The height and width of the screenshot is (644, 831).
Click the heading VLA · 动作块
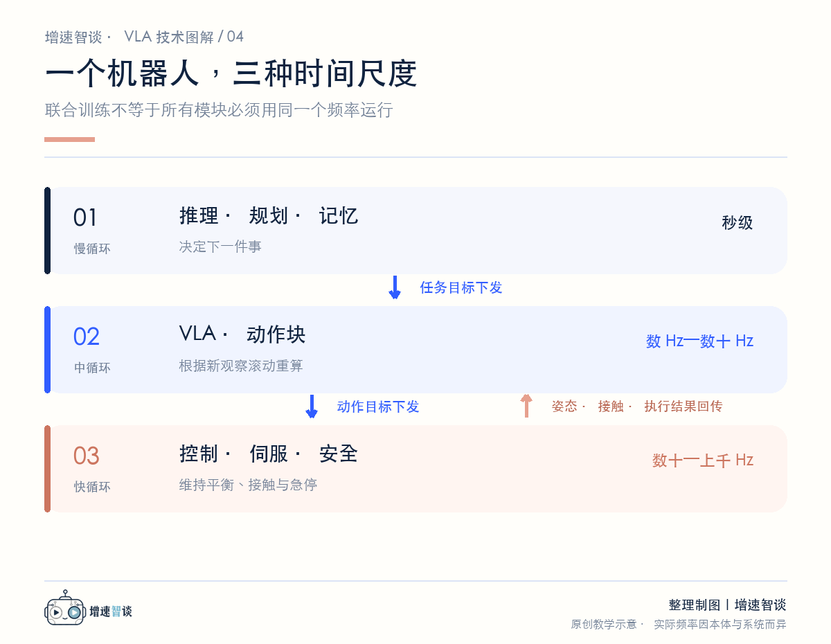pyautogui.click(x=242, y=335)
